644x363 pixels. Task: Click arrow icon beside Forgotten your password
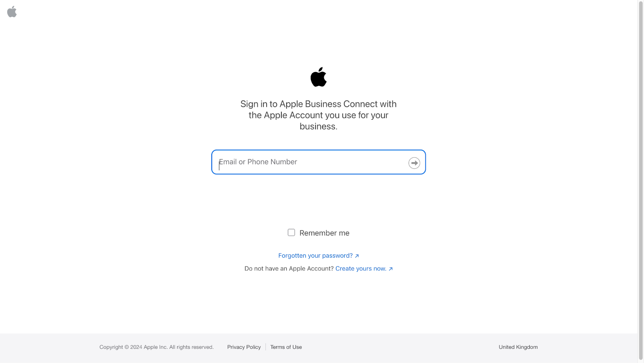point(357,256)
